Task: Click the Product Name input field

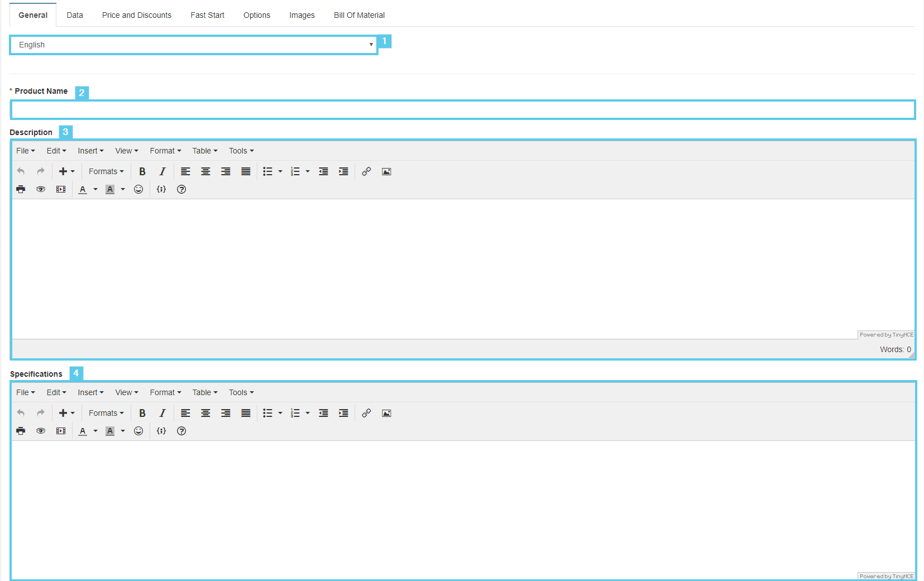Action: (x=462, y=110)
